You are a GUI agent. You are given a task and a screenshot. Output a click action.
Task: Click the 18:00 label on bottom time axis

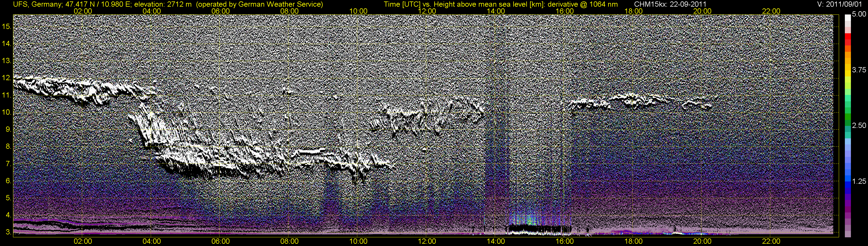pyautogui.click(x=633, y=241)
